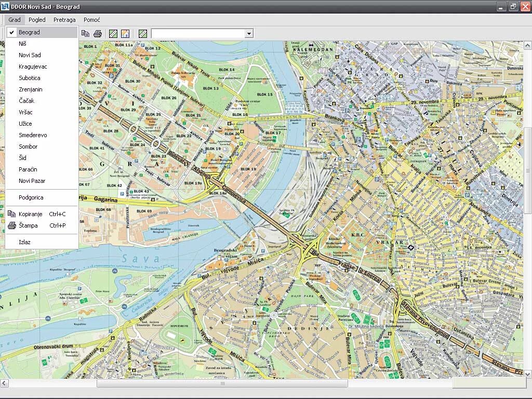The width and height of the screenshot is (532, 399).
Task: Click the BLOK 68 label on the map
Action: [103, 210]
